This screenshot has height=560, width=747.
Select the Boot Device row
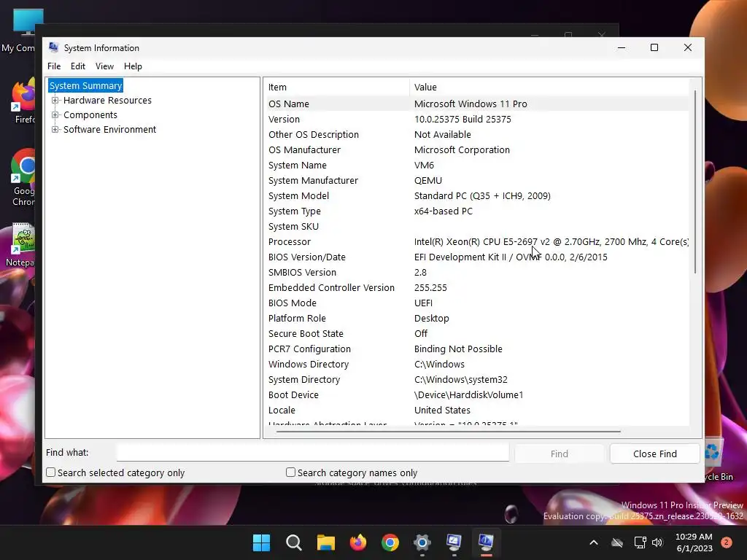477,394
